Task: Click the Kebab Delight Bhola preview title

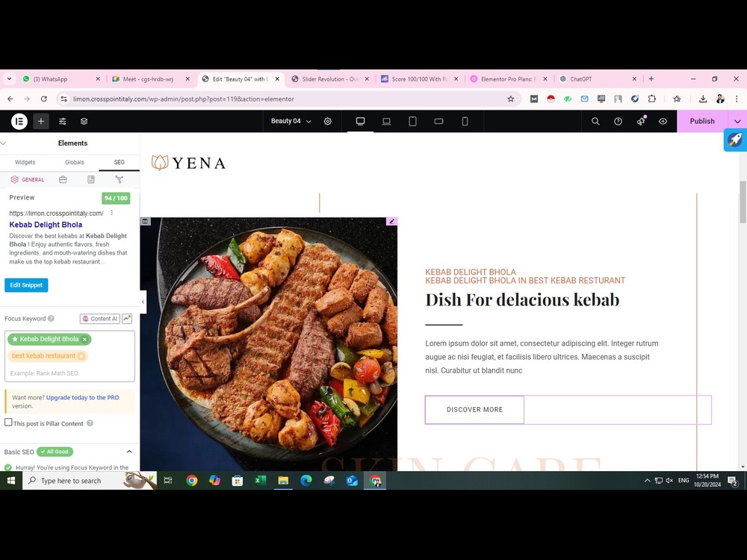Action: pyautogui.click(x=46, y=225)
